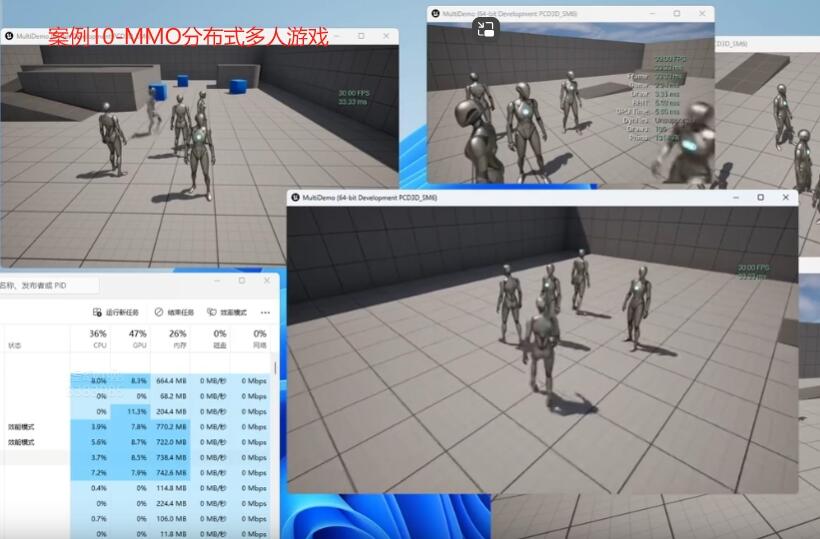Close the left MultiDemo window

click(386, 36)
